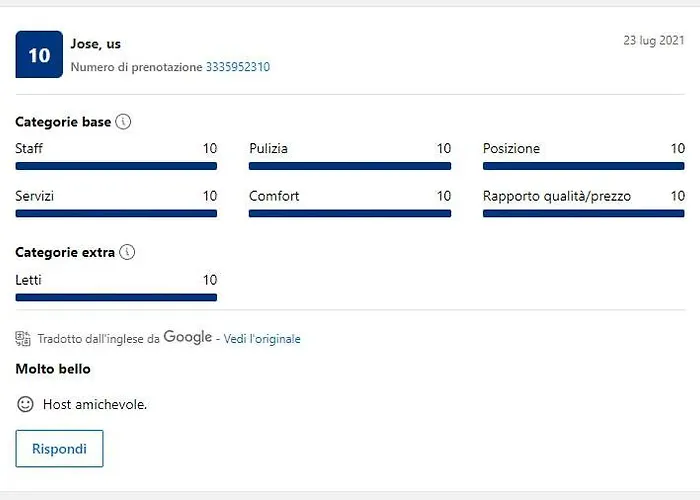Open booking number 3335952310 link

238,67
